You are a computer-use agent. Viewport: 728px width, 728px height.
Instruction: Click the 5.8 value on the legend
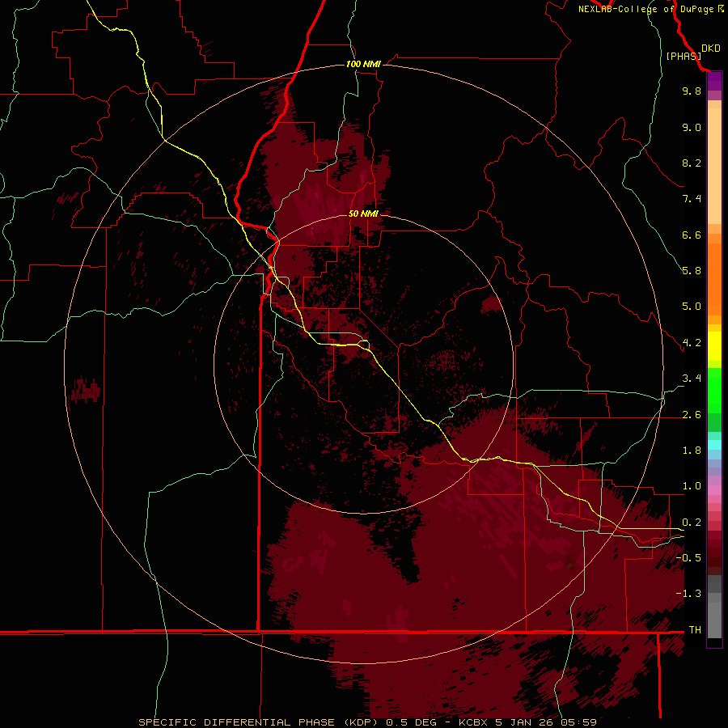(692, 271)
